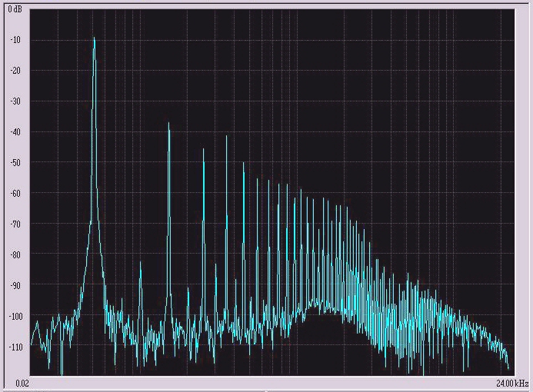
Task: Click the -50 axis label
Action: click(x=15, y=163)
